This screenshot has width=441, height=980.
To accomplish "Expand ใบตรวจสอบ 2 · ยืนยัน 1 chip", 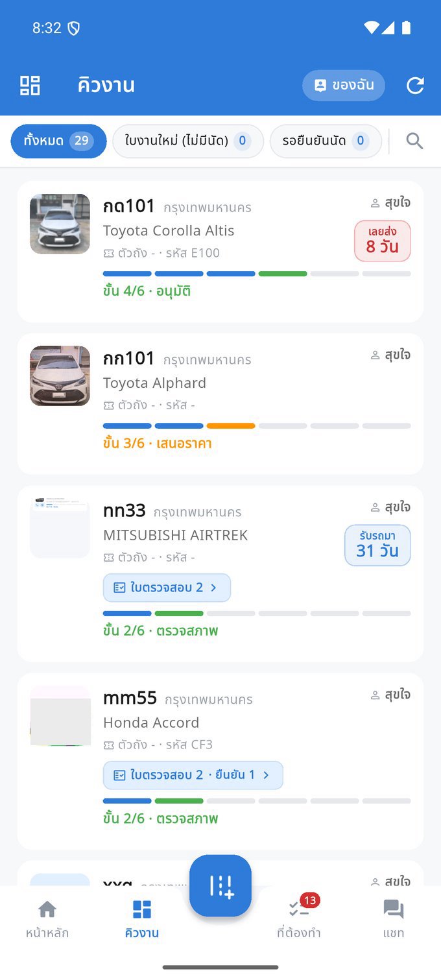I will tap(193, 775).
